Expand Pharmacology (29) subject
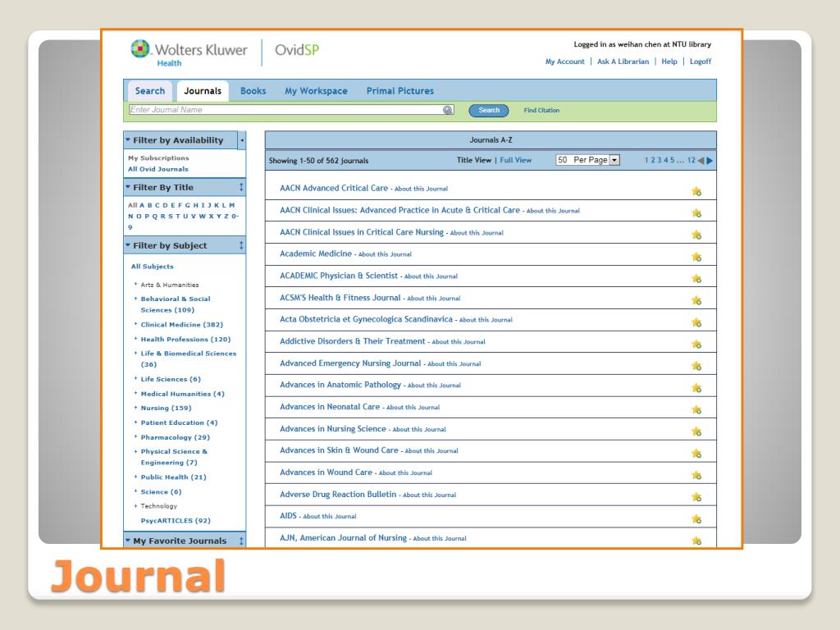The width and height of the screenshot is (840, 630). pos(135,436)
